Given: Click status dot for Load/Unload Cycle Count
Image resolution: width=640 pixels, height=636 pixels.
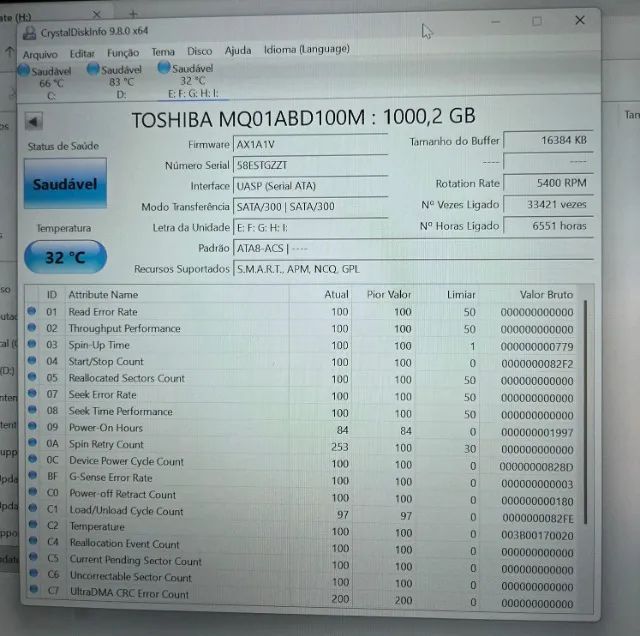Looking at the screenshot, I should (x=33, y=508).
